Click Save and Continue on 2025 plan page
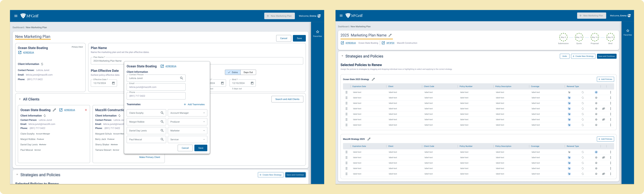 pos(607,56)
